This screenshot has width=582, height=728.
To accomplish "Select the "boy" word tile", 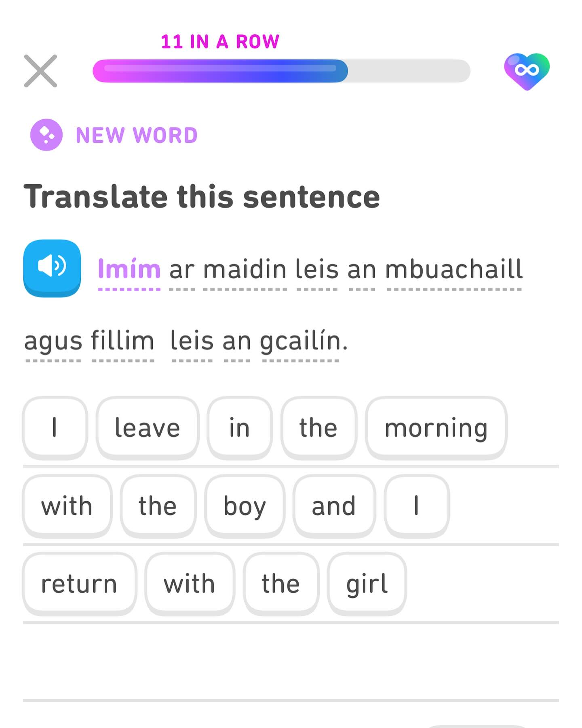I will 245,506.
